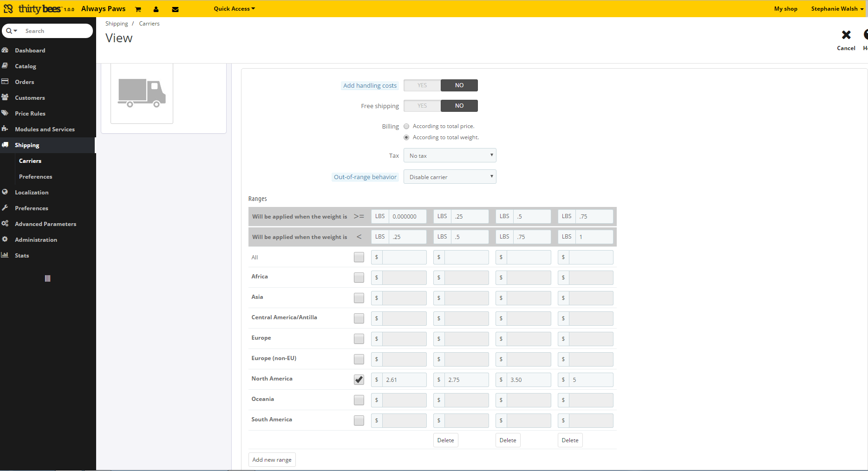The height and width of the screenshot is (471, 868).
Task: Click the Shipping truck icon in sidebar
Action: pos(5,145)
